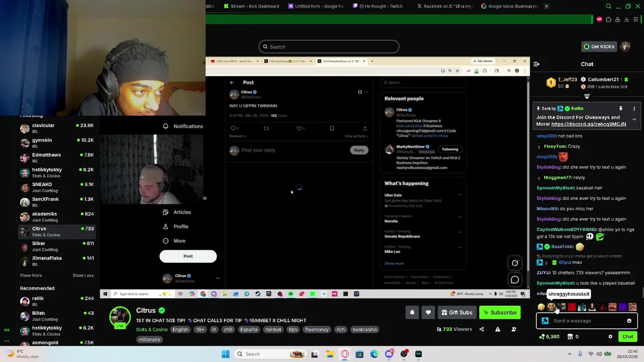Open the SNEAKO channel in sidebar
Image resolution: width=644 pixels, height=362 pixels.
[57, 187]
